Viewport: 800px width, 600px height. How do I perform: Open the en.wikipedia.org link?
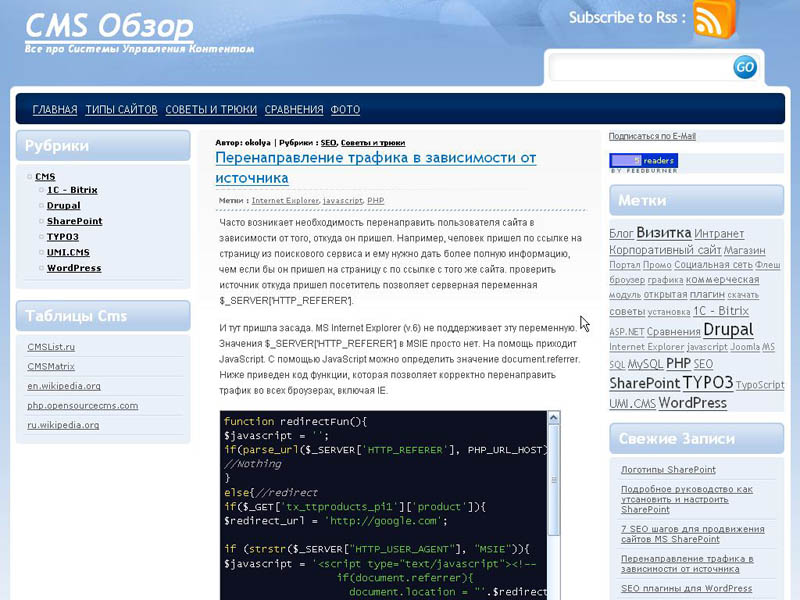coord(64,386)
